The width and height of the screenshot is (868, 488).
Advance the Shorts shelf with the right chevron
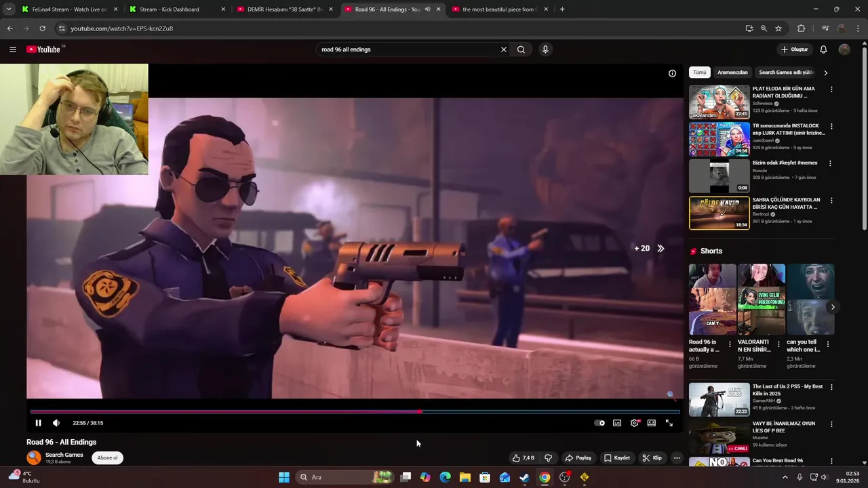833,307
